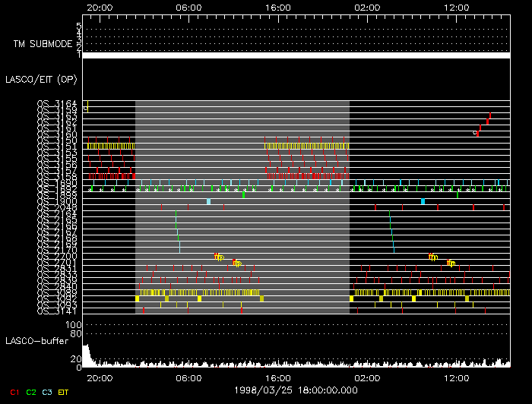Image resolution: width=532 pixels, height=404 pixels.
Task: Click the LASCO/EIT (OP) panel label
Action: (41, 80)
